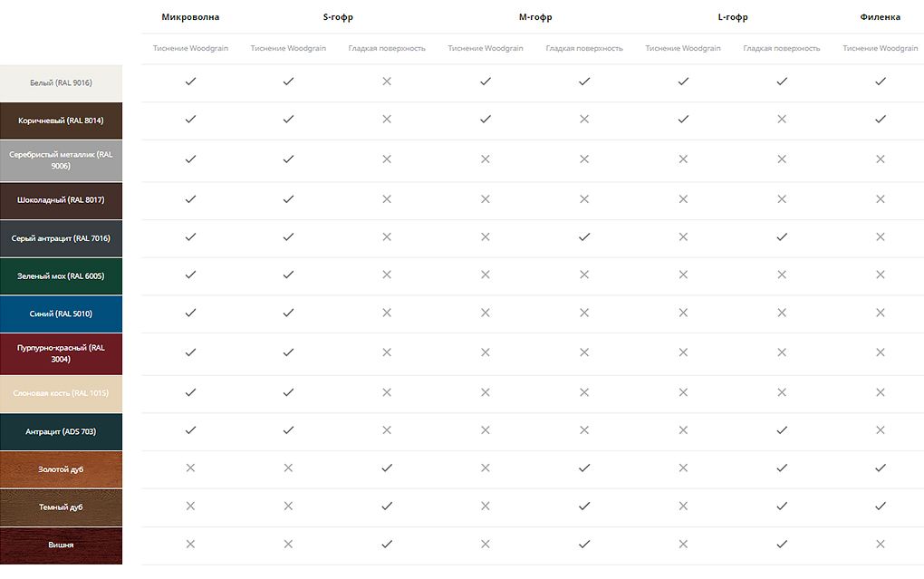Select the S-гофр column header

pyautogui.click(x=338, y=17)
